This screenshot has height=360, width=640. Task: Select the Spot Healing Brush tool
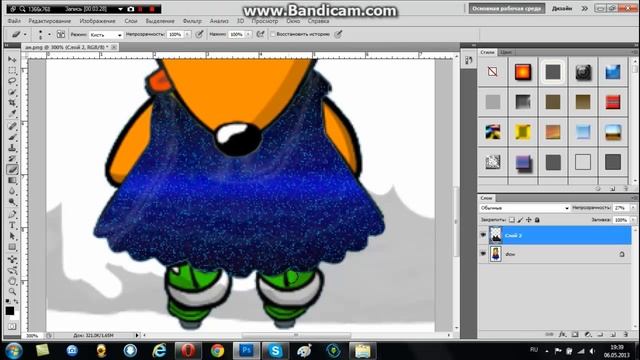click(12, 126)
